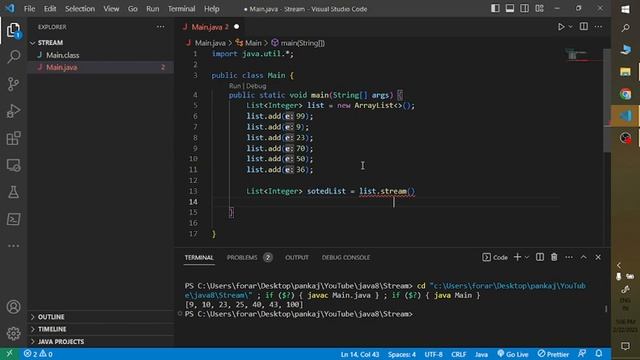Viewport: 640px width, 360px height.
Task: Split the terminal panel
Action: pos(540,257)
